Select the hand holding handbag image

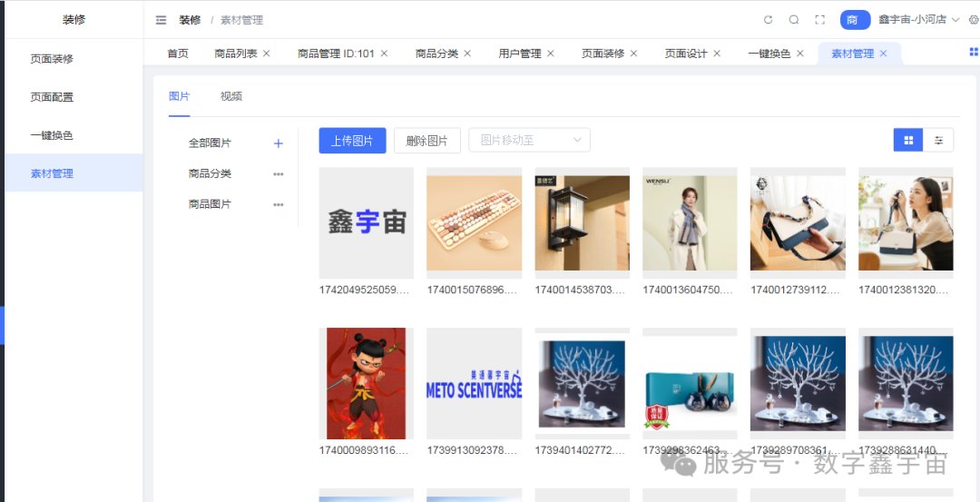[799, 222]
